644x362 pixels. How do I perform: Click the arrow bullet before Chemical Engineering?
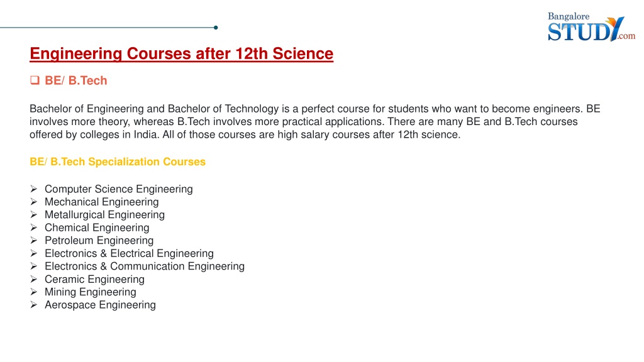(34, 228)
